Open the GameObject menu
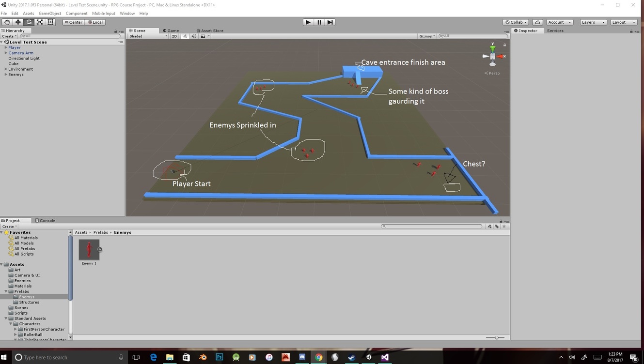Viewport: 644px width, 364px height. click(x=50, y=14)
